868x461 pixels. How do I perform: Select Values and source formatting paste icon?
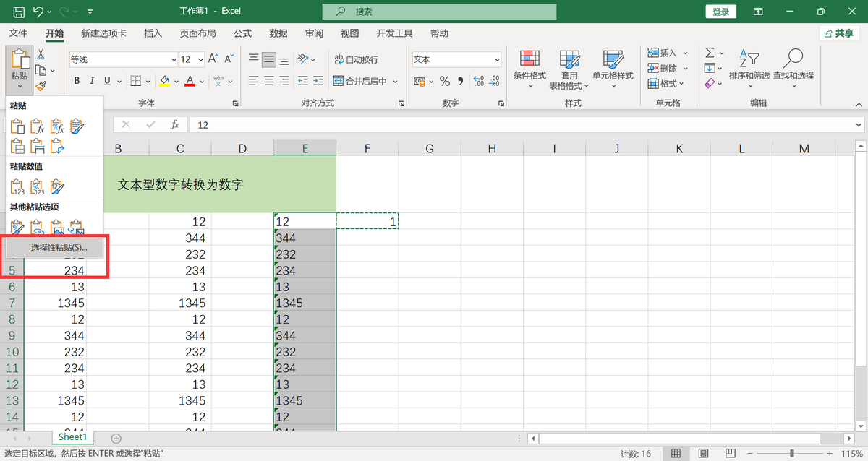tap(57, 187)
